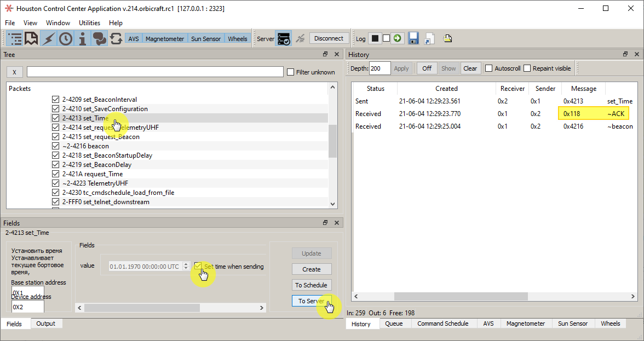Click the value date-time spinner arrows
The width and height of the screenshot is (644, 341).
click(x=186, y=266)
